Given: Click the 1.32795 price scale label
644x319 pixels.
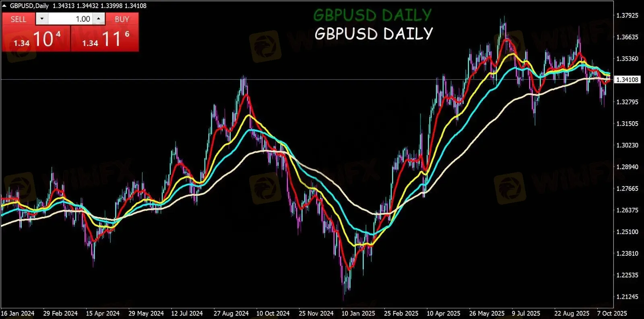Looking at the screenshot, I should pos(627,102).
